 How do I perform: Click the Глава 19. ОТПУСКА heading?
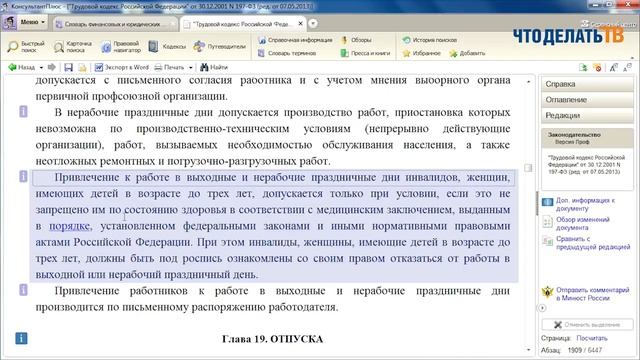tap(273, 339)
